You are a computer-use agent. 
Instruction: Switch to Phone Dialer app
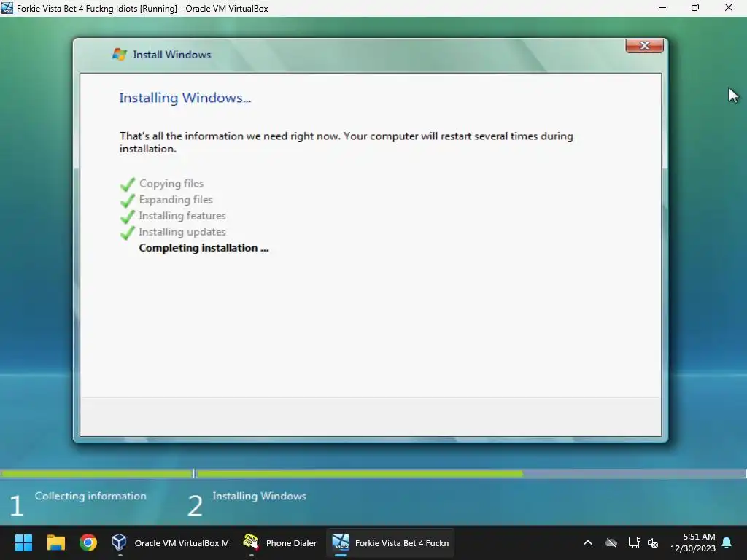(279, 542)
